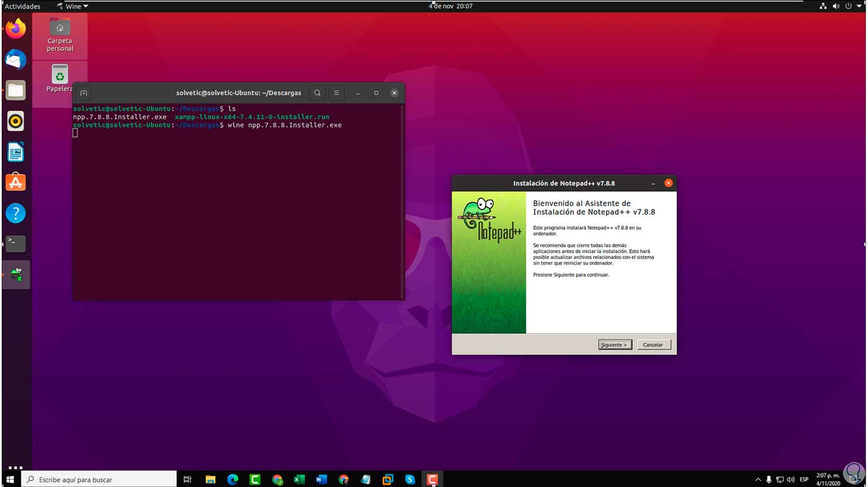Open the Files manager in the dock
This screenshot has width=868, height=487.
[x=15, y=90]
